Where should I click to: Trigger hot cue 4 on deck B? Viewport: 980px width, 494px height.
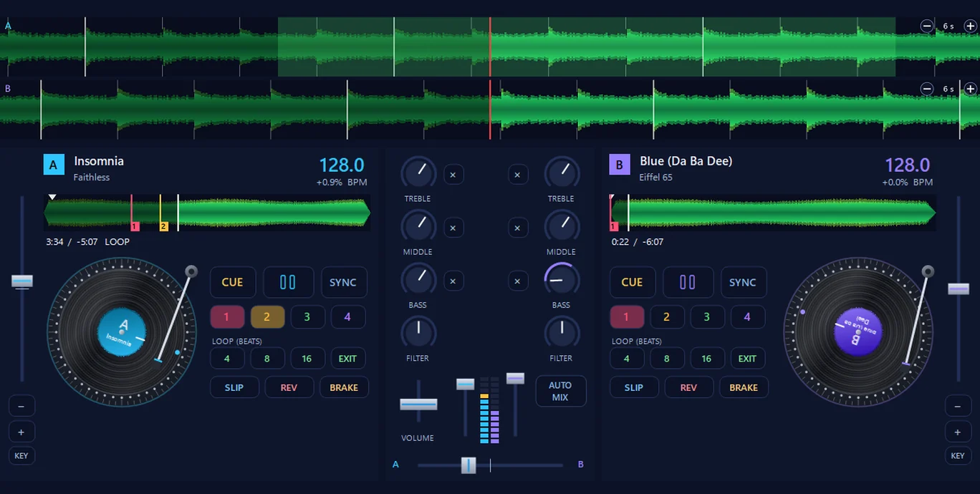(748, 316)
